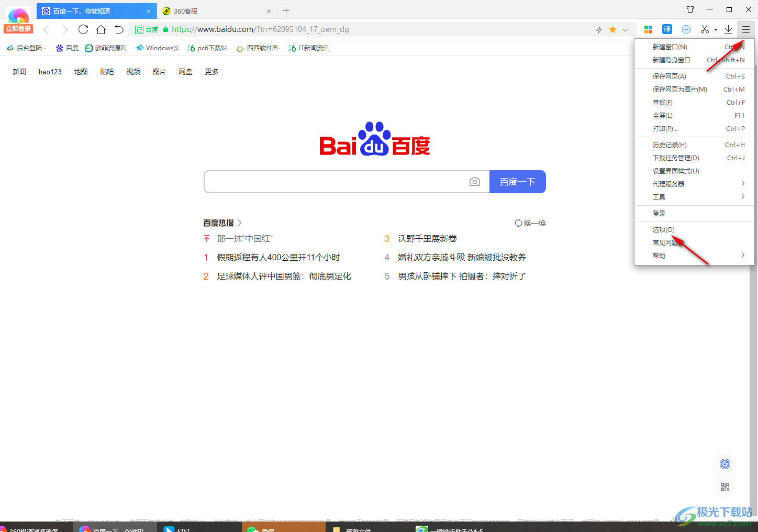Click the scissors screenshot icon
758x532 pixels.
(705, 29)
